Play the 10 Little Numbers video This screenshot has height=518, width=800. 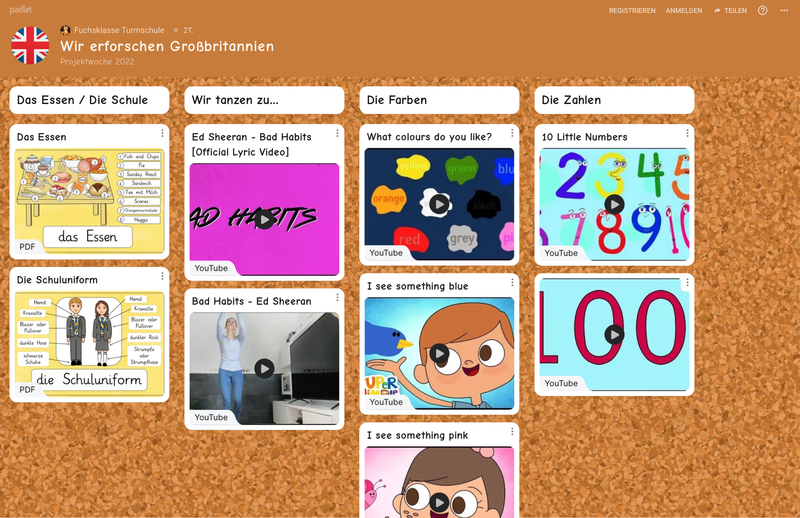[614, 204]
